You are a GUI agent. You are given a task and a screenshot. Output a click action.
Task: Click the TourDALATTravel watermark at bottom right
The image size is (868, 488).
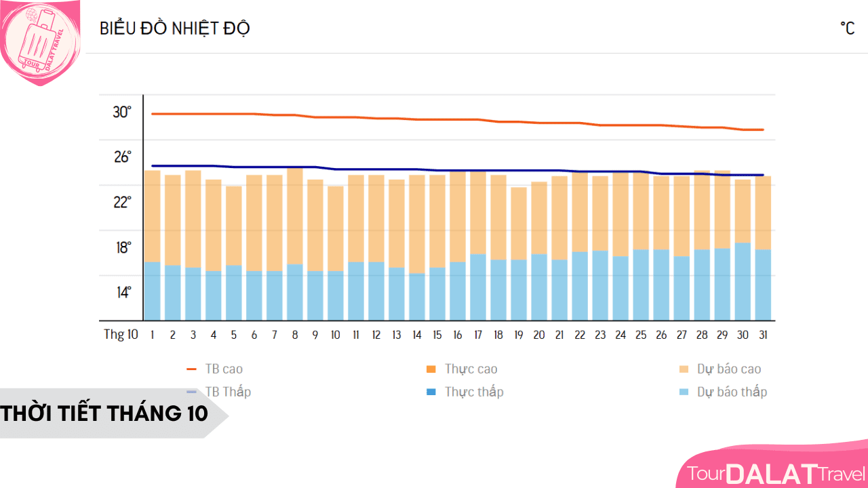click(776, 473)
